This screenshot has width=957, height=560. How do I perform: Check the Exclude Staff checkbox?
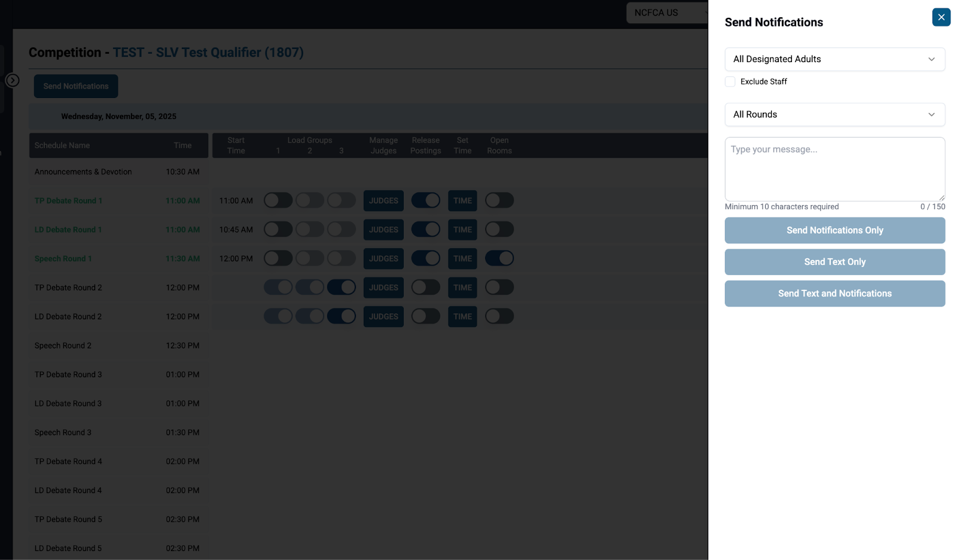(x=730, y=82)
